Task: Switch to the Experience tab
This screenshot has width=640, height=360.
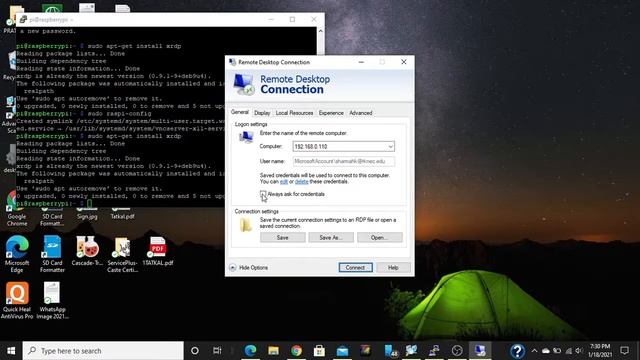Action: tap(331, 113)
